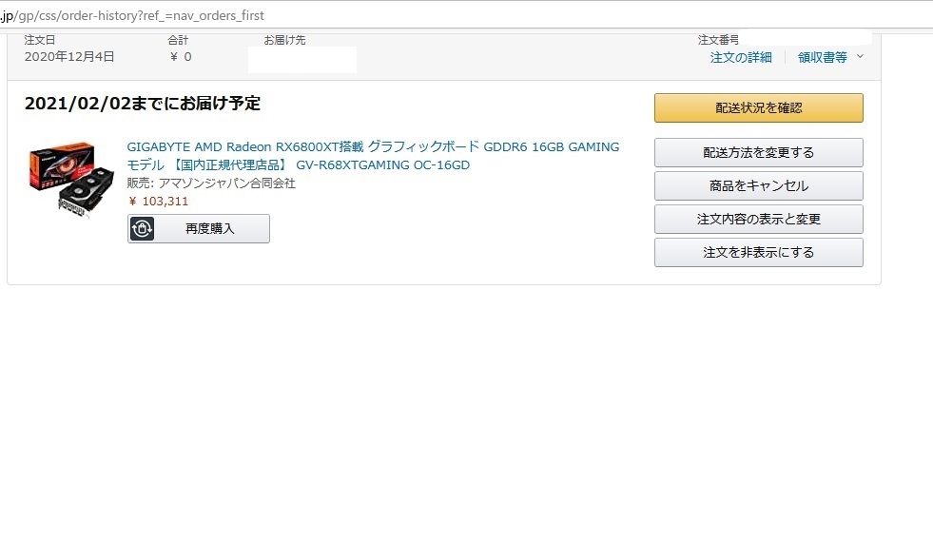
Task: Click the ¥ 0 order total
Action: coord(180,57)
